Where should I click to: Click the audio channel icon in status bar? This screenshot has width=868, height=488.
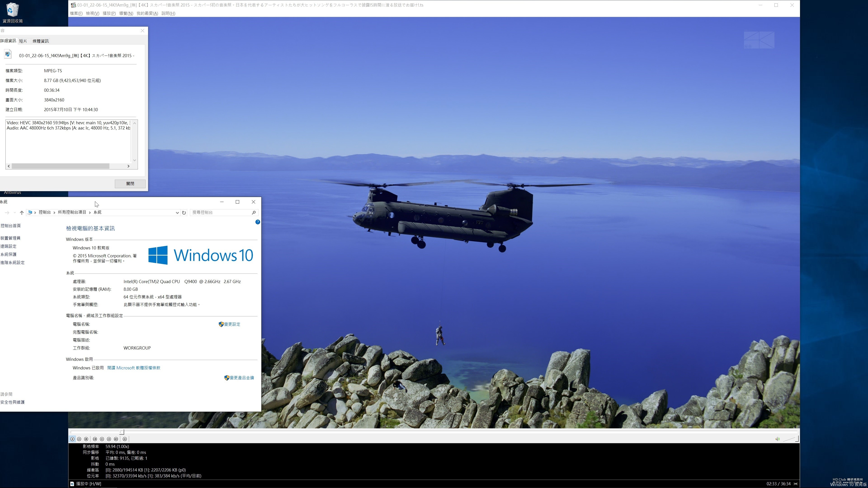(796, 484)
